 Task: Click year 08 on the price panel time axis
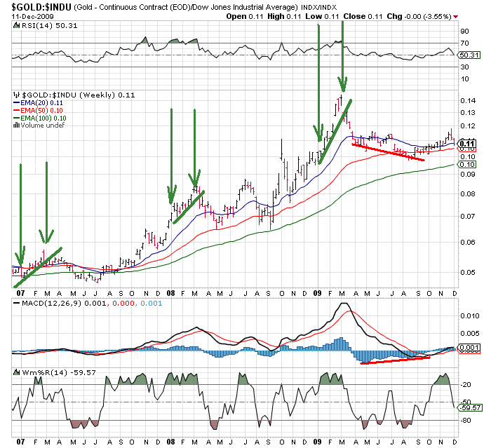(x=170, y=293)
